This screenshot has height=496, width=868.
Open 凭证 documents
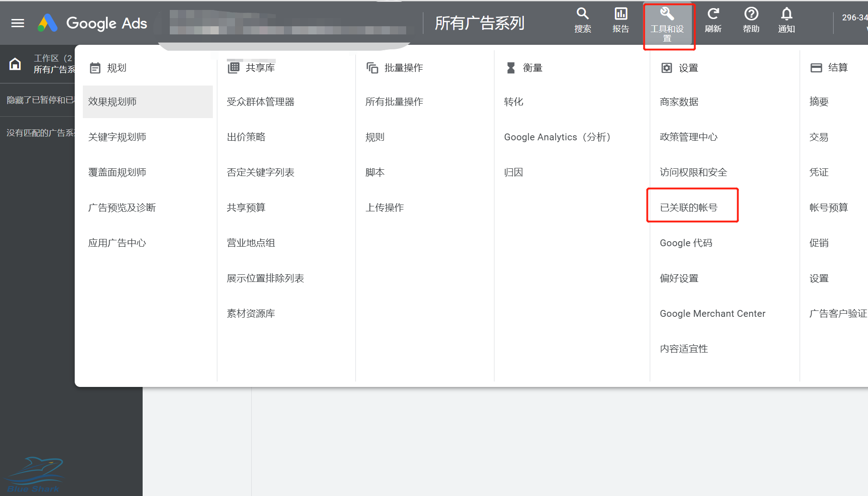(x=819, y=172)
